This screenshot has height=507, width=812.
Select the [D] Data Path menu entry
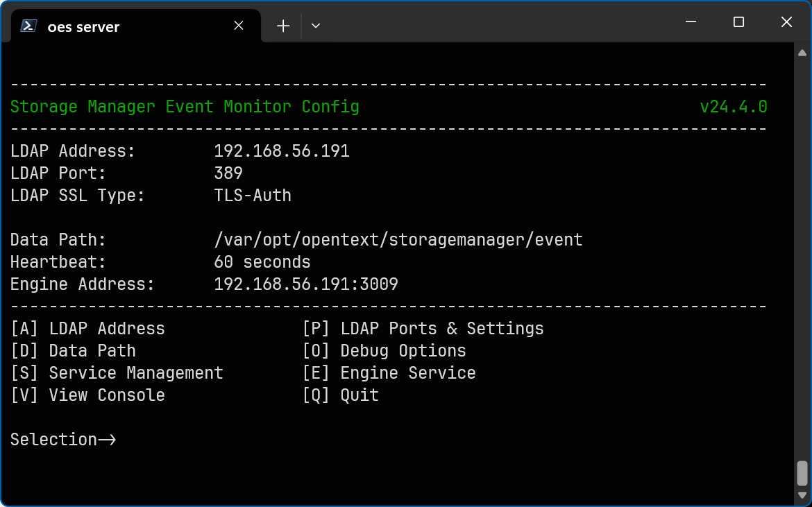(73, 350)
